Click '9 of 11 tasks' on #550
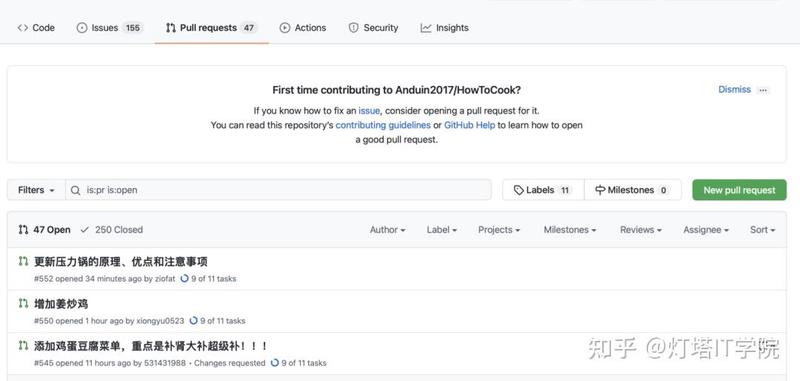The image size is (800, 381). click(x=222, y=321)
